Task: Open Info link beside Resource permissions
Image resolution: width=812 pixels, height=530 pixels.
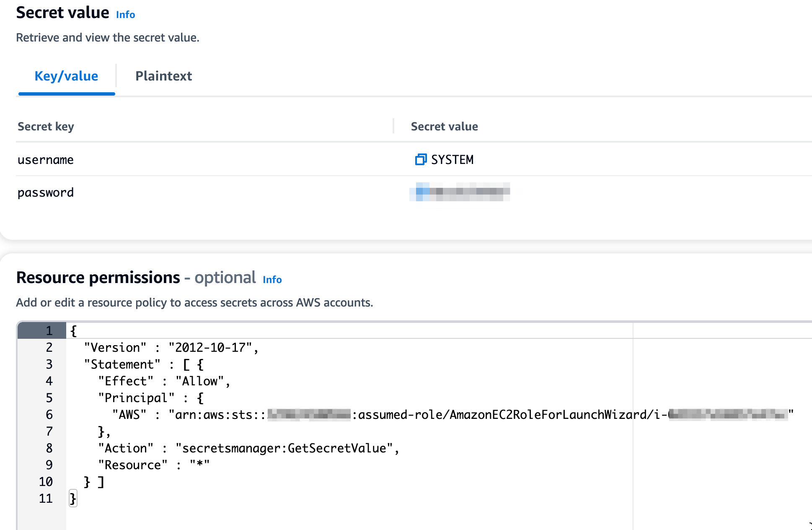Action: tap(272, 280)
